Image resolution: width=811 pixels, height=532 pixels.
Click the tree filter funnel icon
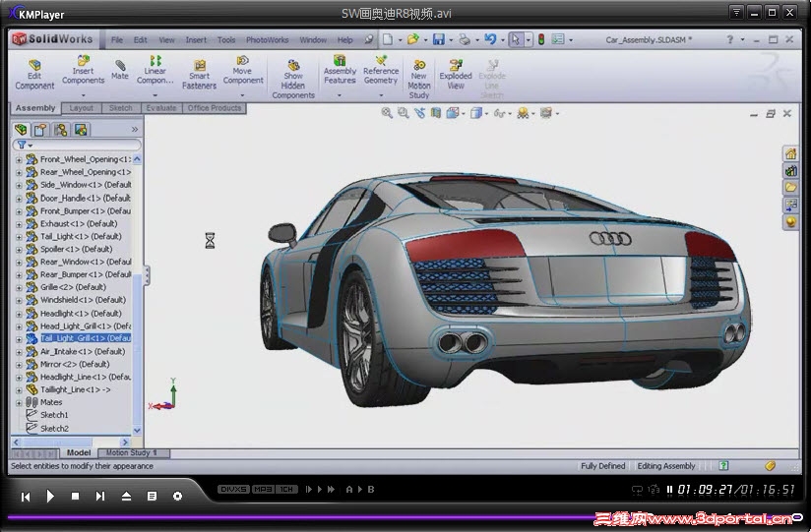[x=22, y=145]
